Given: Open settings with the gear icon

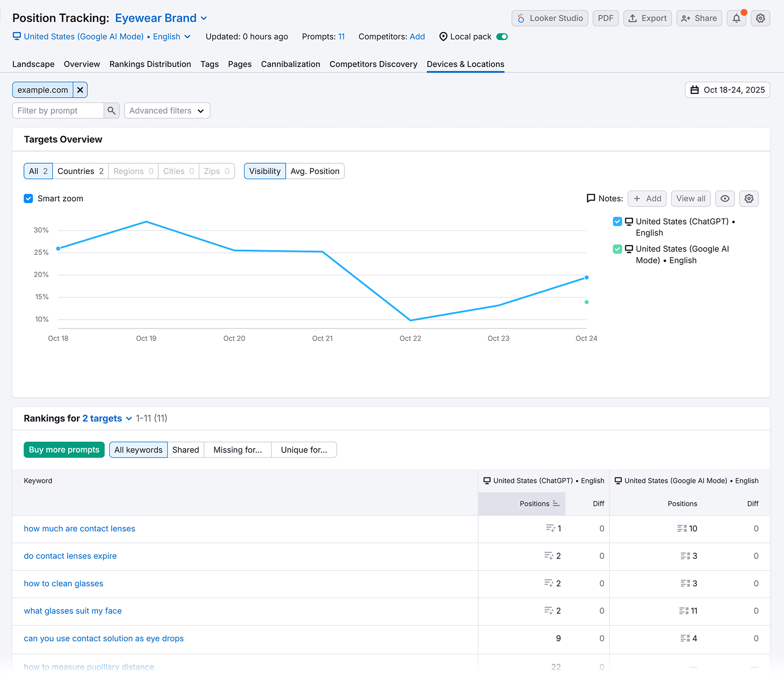Looking at the screenshot, I should (x=760, y=18).
